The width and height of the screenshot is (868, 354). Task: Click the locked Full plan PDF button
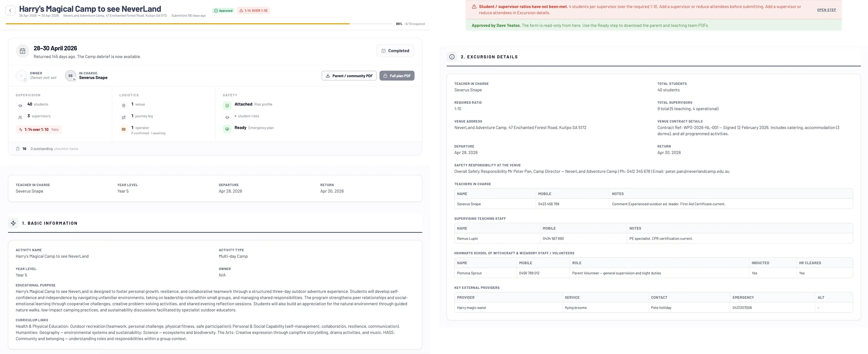(397, 76)
